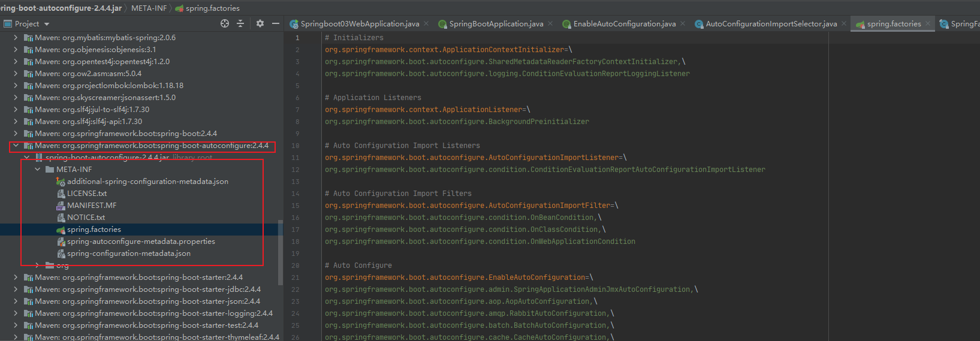Expand Maven org.mybatis:mybatis-spring:2.0.6 node

click(16, 37)
